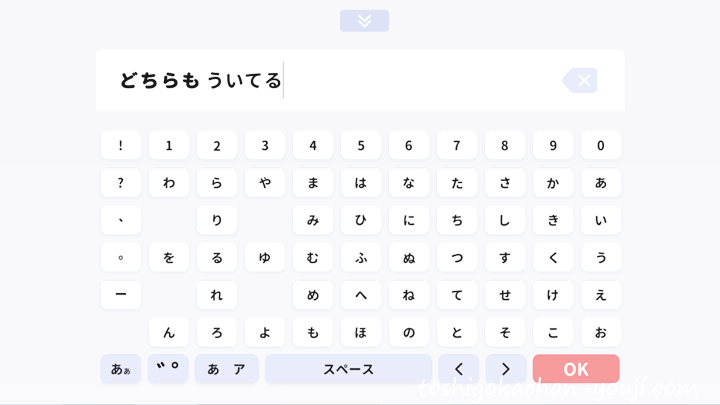Tap the Japanese comma 、 key

121,219
